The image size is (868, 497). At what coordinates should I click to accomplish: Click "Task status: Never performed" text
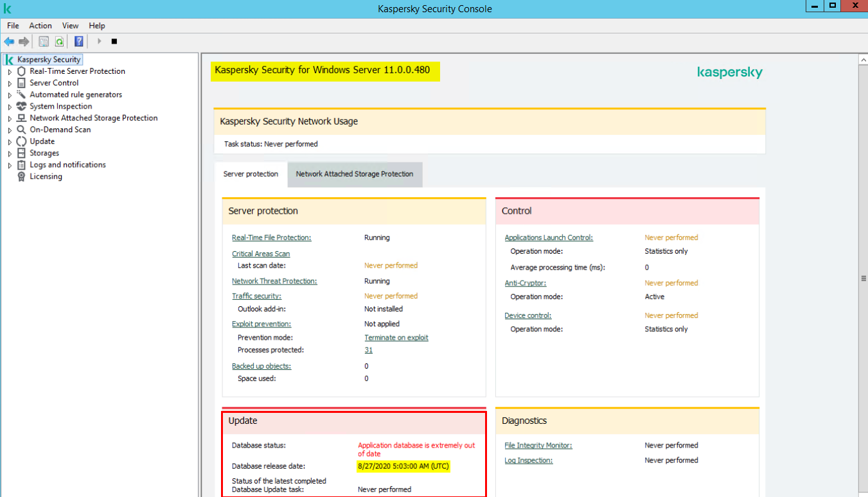[271, 144]
